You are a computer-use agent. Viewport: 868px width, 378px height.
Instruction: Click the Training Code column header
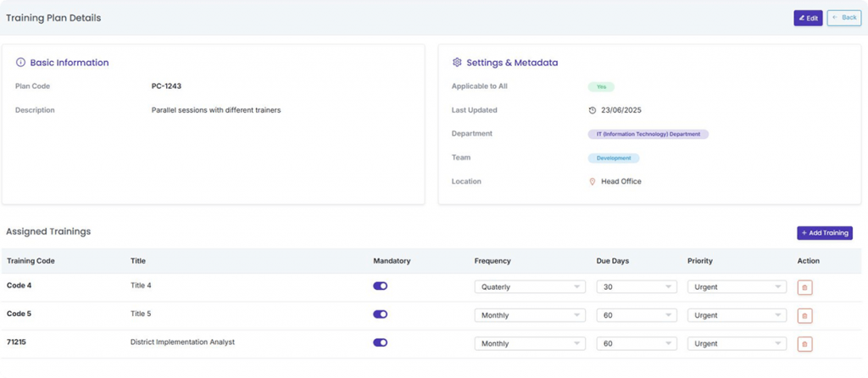[x=31, y=261]
